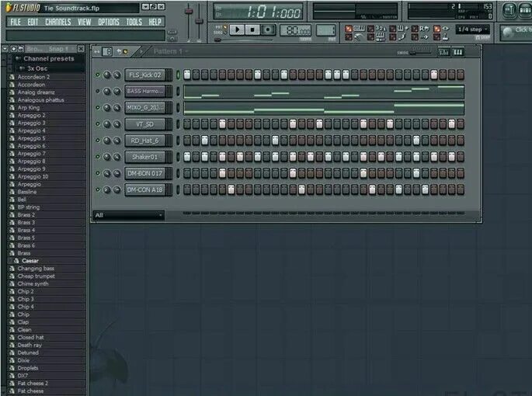Start playback with the Play button

tap(237, 30)
